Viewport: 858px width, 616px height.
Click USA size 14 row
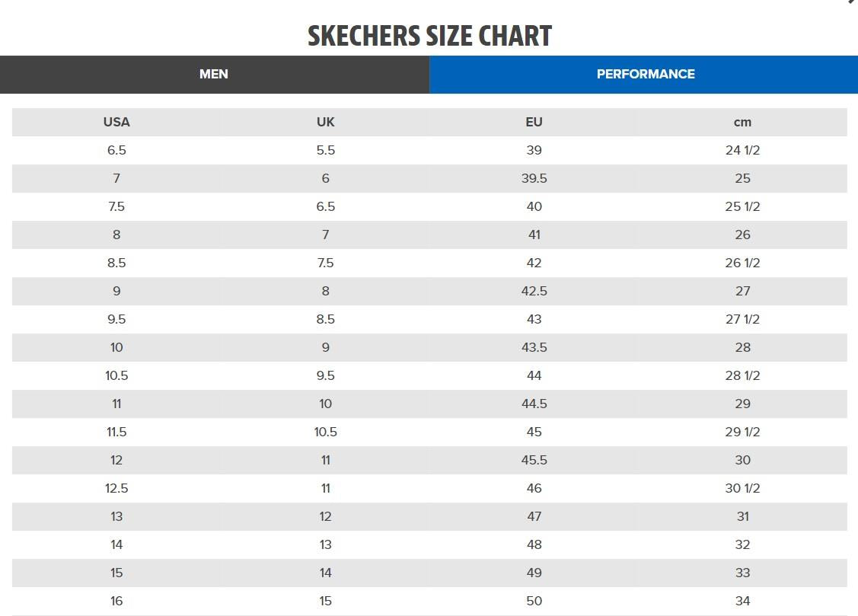tap(116, 544)
